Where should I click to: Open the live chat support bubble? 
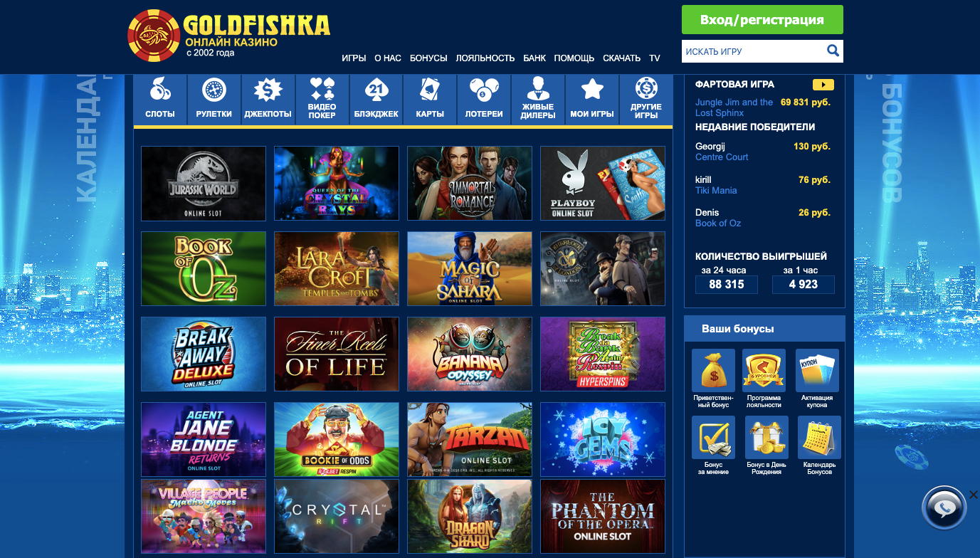click(944, 508)
